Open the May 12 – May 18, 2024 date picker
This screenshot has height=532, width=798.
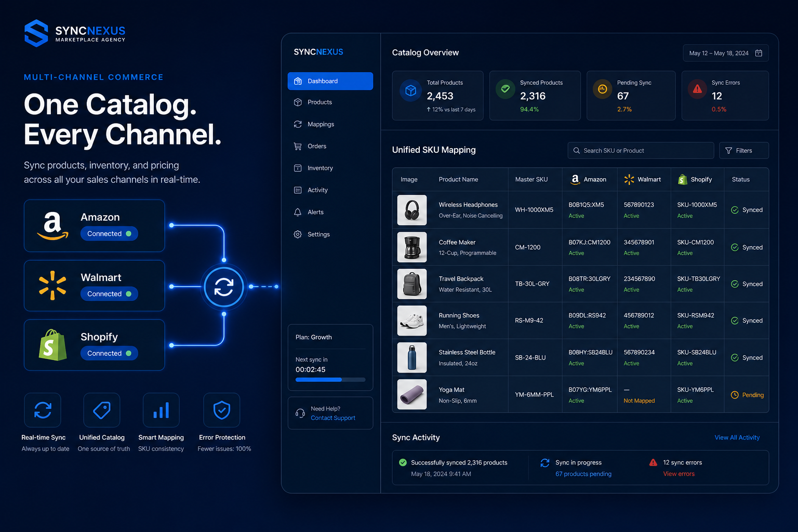point(725,53)
